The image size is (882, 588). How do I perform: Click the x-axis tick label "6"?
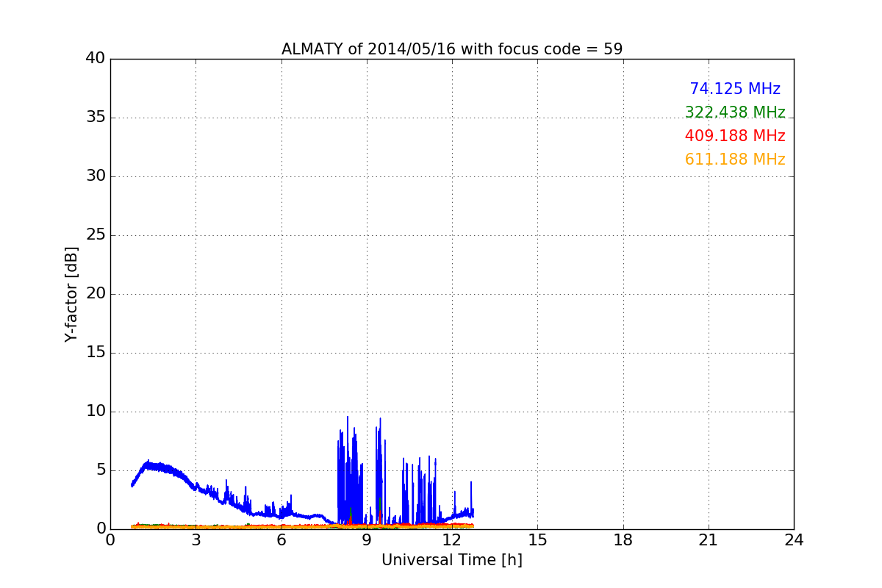tap(282, 540)
